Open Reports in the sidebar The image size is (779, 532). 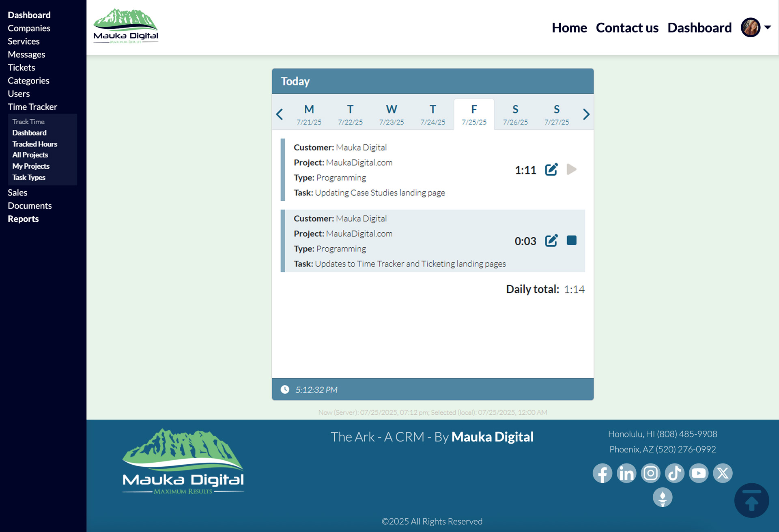23,219
